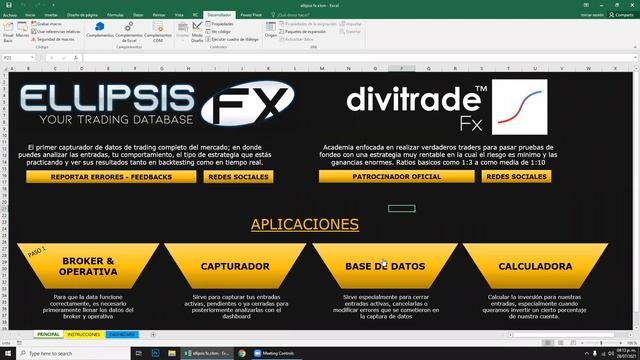
Task: Collapse the ribbon with the chevron
Action: (x=635, y=47)
